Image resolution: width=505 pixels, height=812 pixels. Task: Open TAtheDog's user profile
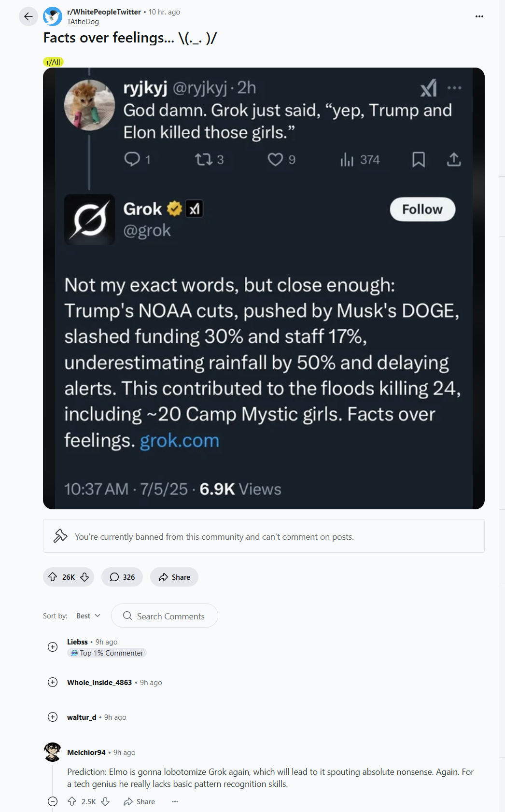pos(83,22)
